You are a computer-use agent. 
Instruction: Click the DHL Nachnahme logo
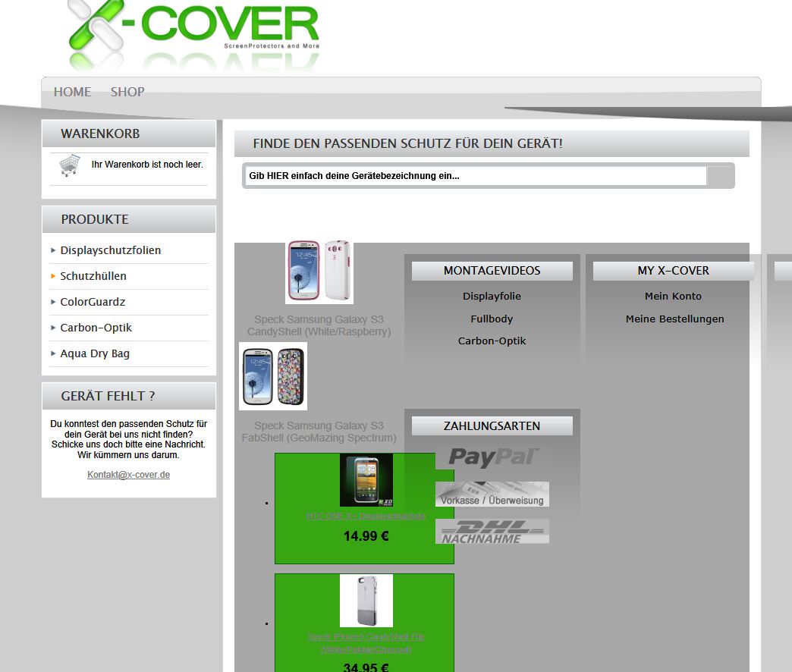click(x=492, y=531)
